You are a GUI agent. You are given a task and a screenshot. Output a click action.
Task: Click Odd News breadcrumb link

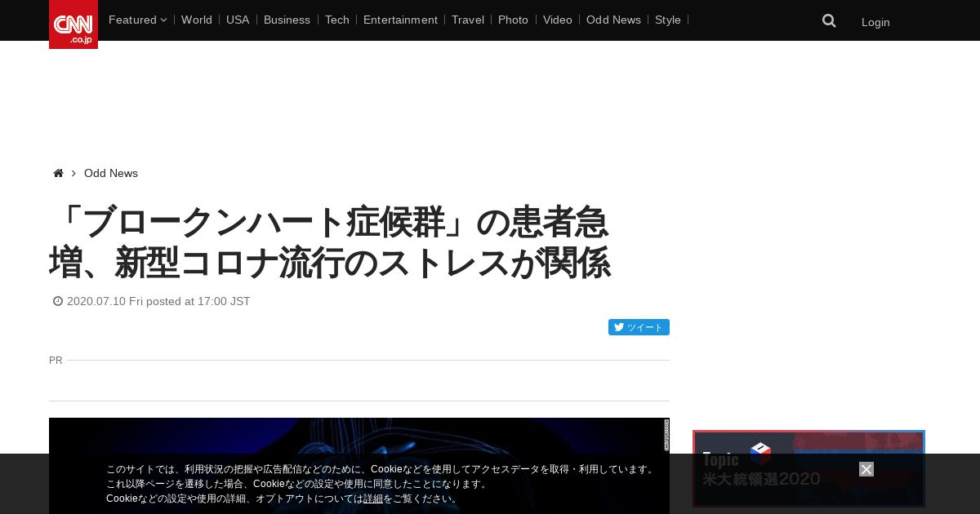tap(111, 173)
